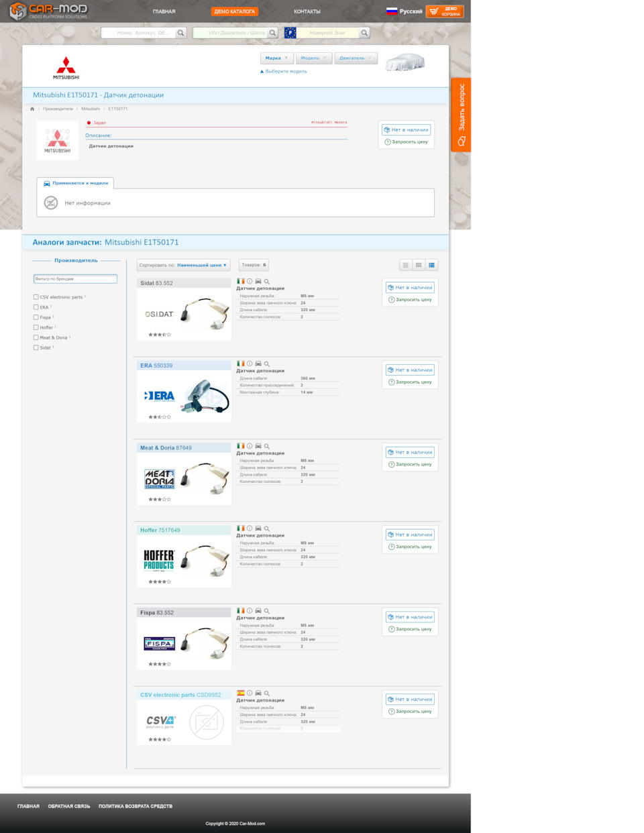Click car icon for Meat & Doria 87649
644x833 pixels.
[258, 446]
